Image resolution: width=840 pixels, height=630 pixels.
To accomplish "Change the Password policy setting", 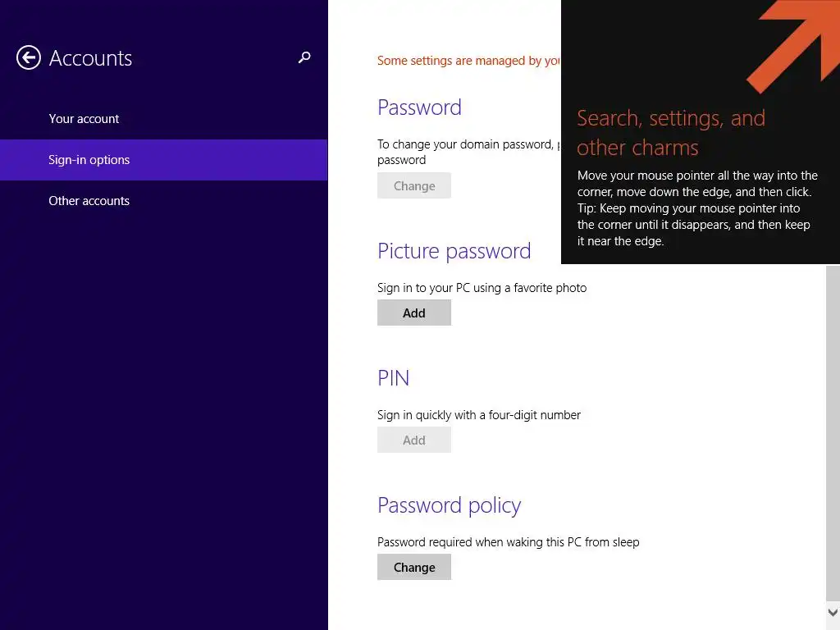I will [x=414, y=568].
